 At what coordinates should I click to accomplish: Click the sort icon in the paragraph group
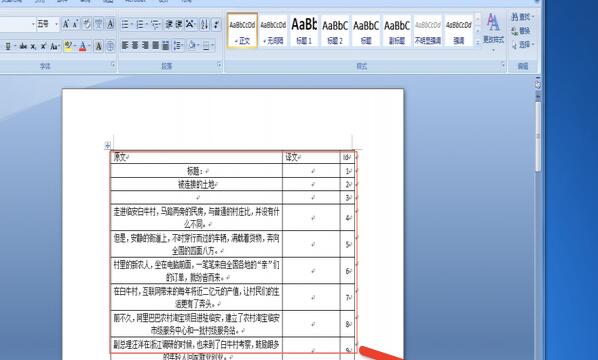(205, 25)
